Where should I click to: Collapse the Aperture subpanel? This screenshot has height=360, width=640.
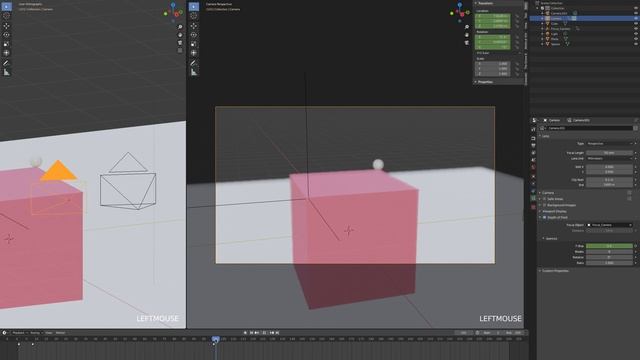550,238
